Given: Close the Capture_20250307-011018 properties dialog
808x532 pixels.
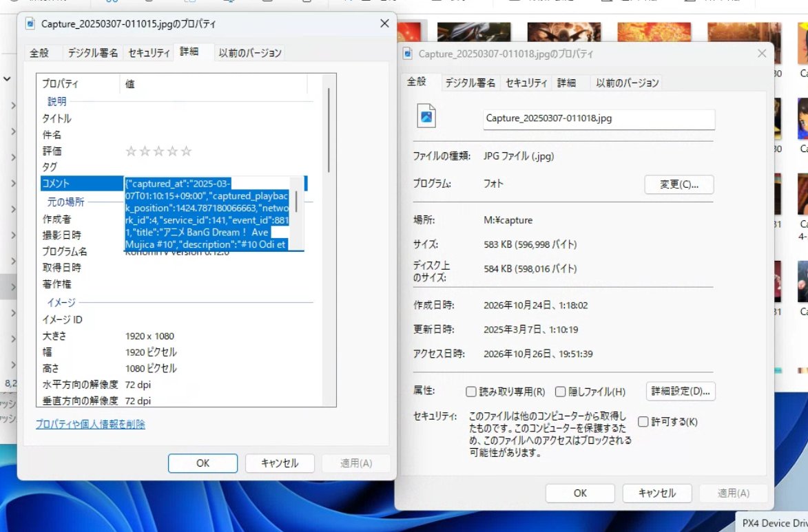Looking at the screenshot, I should pyautogui.click(x=762, y=54).
